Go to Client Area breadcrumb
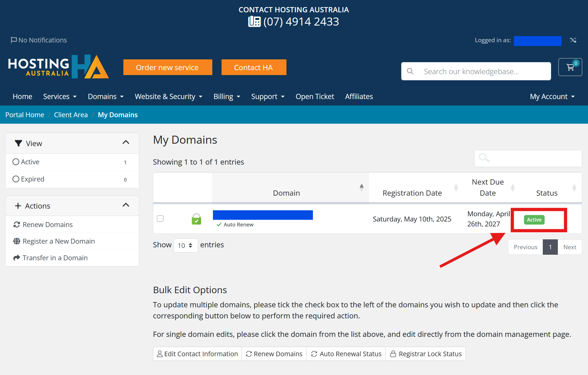588x375 pixels. (x=71, y=115)
